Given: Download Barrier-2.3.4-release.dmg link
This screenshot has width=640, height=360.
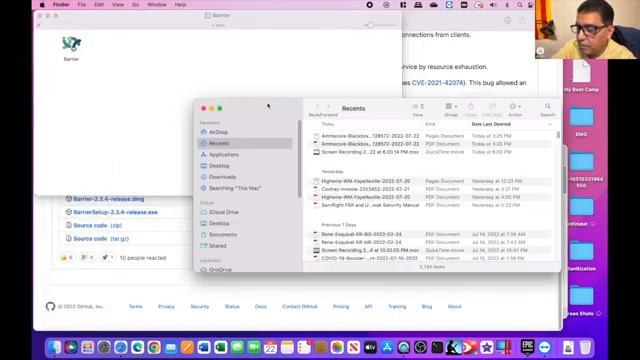Looking at the screenshot, I should point(109,199).
